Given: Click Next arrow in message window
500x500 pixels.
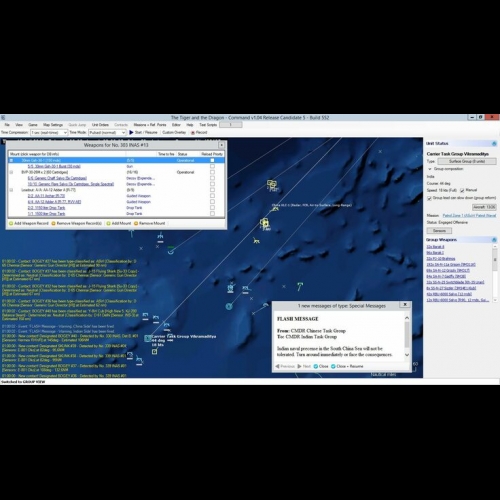Looking at the screenshot, I should [299, 366].
